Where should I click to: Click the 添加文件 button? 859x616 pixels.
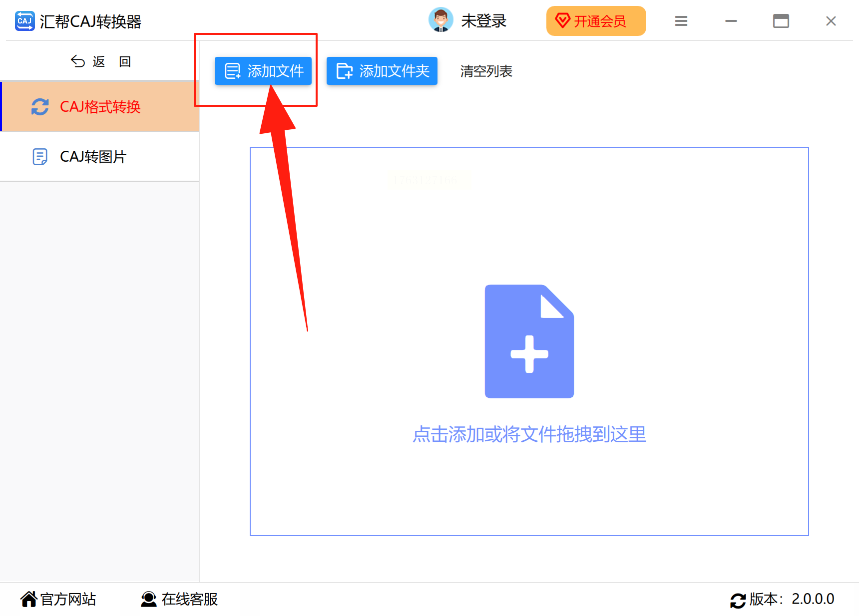(x=263, y=71)
